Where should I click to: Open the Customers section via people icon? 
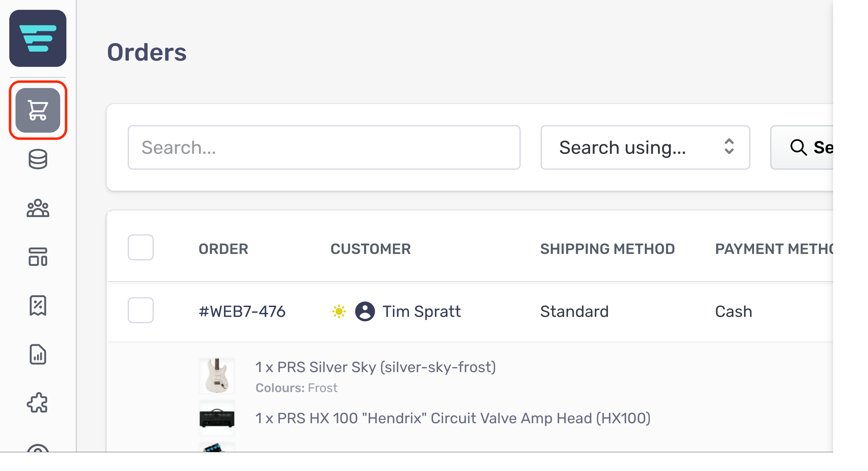38,209
